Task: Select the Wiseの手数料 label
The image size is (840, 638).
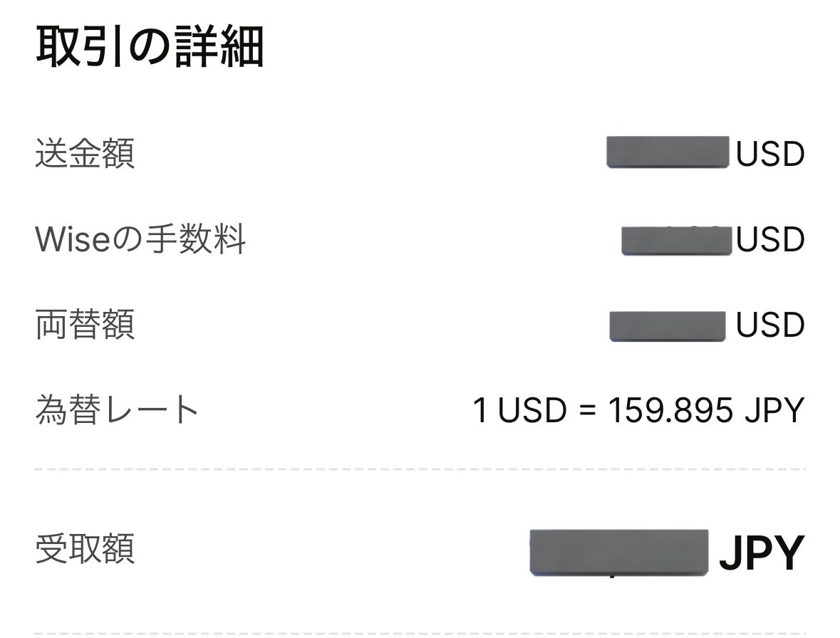Action: click(x=140, y=239)
